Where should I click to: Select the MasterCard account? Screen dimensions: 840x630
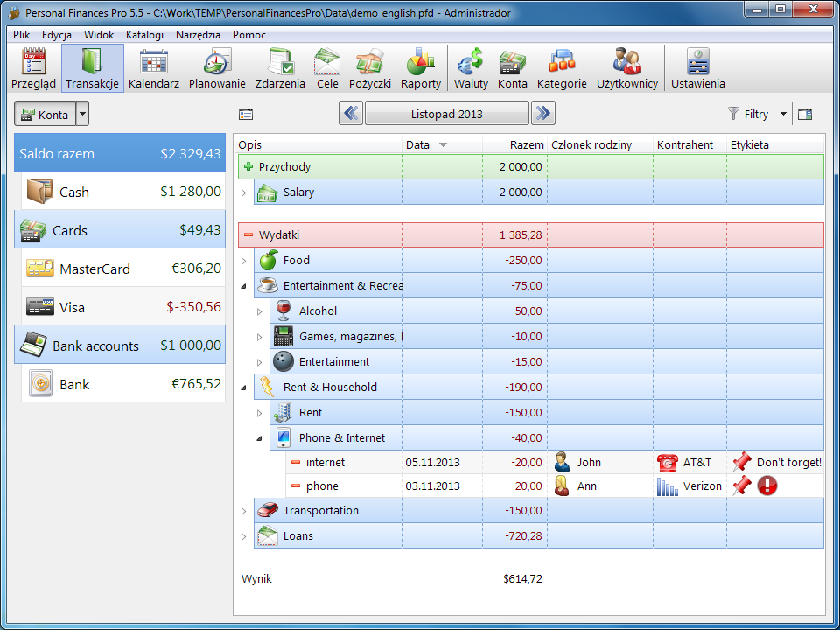click(120, 269)
